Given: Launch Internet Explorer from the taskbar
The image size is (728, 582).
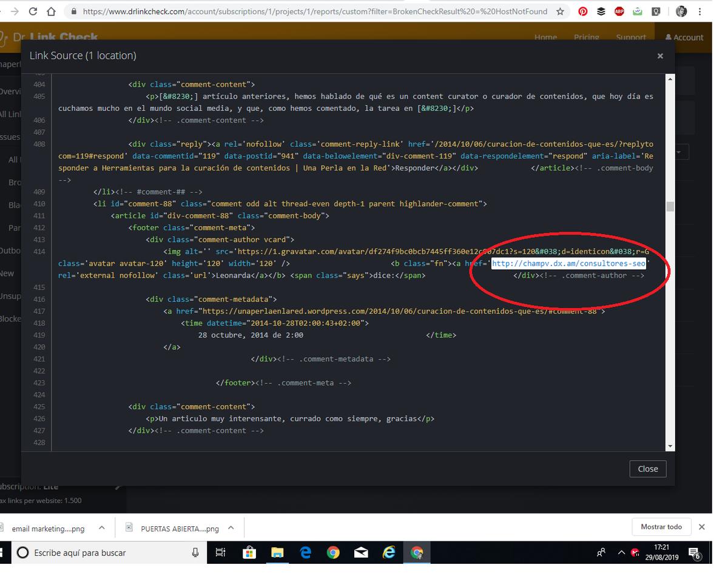Looking at the screenshot, I should coord(388,552).
